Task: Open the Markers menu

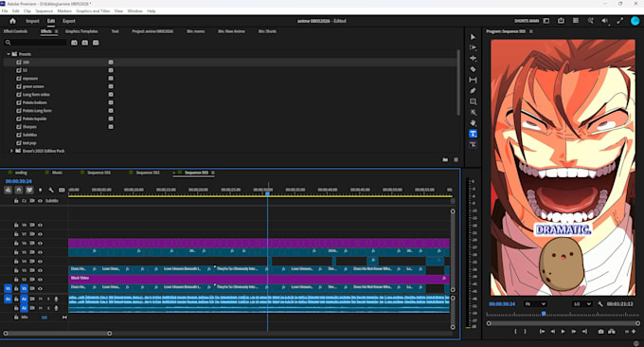Action: pos(64,11)
